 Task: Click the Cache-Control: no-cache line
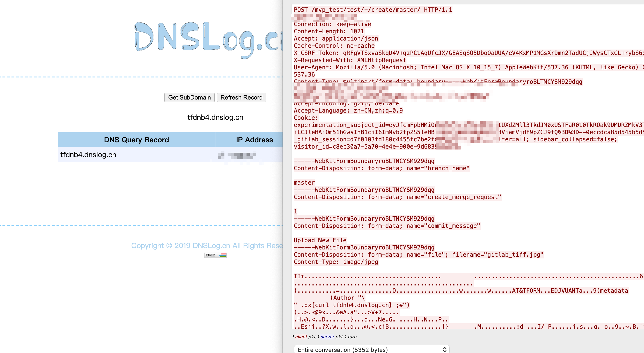(x=334, y=46)
